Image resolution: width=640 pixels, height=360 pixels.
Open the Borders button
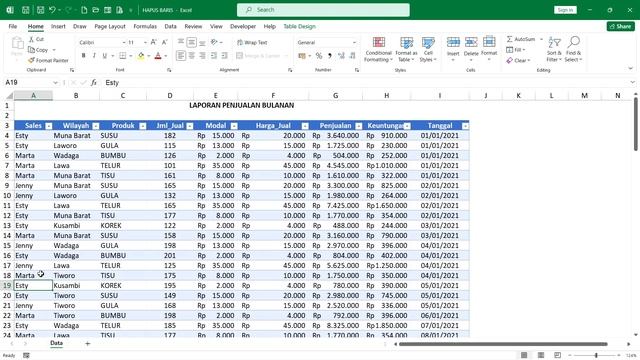tap(122, 56)
